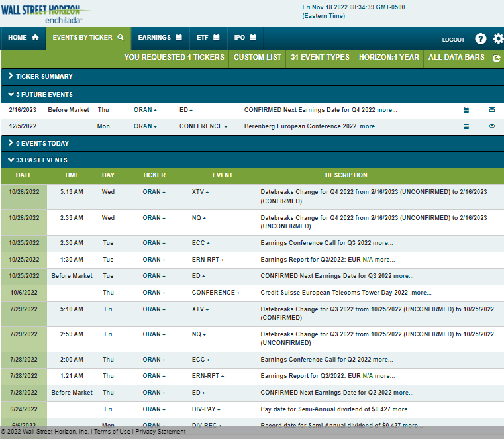The height and width of the screenshot is (439, 504).
Task: Open the help question mark icon
Action: coord(481,39)
